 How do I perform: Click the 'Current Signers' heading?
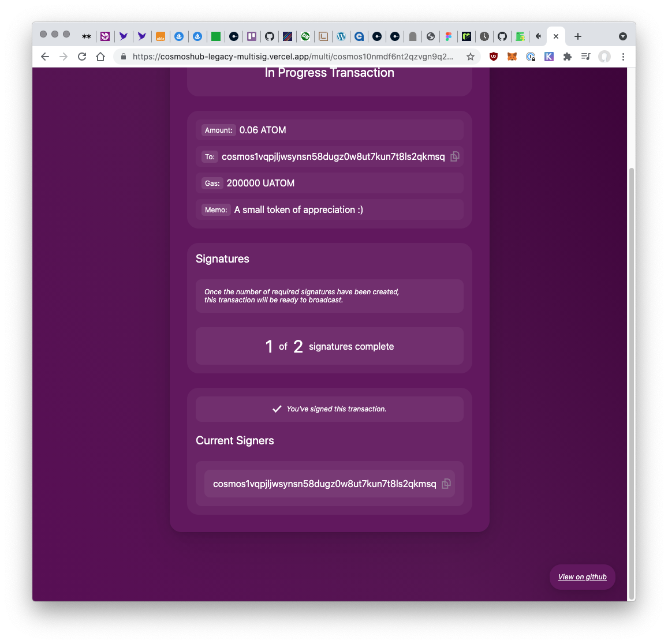point(235,441)
